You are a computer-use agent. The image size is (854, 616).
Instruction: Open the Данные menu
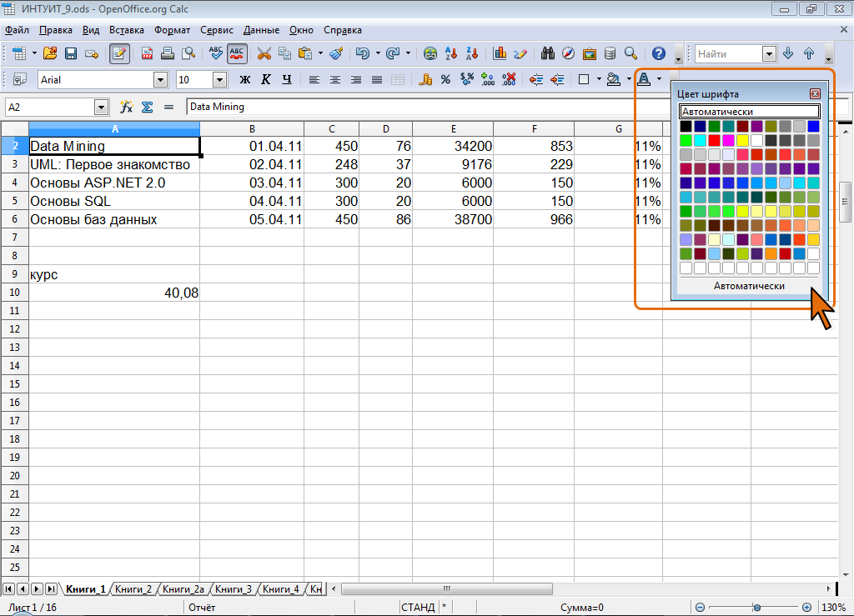tap(261, 31)
